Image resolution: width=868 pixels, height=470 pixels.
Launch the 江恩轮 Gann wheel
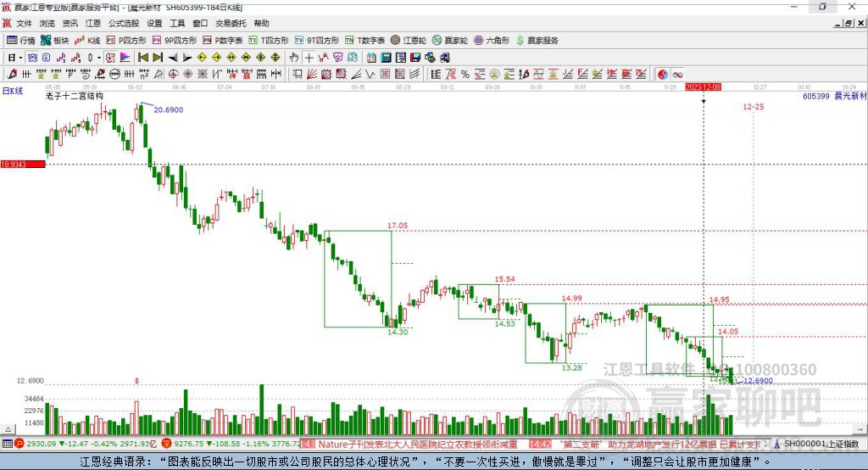(409, 41)
